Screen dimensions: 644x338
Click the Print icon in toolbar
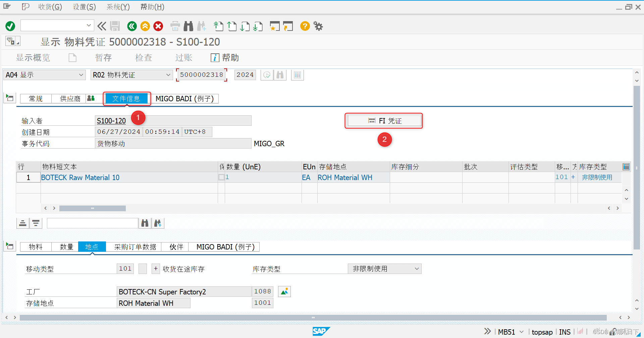pos(175,26)
